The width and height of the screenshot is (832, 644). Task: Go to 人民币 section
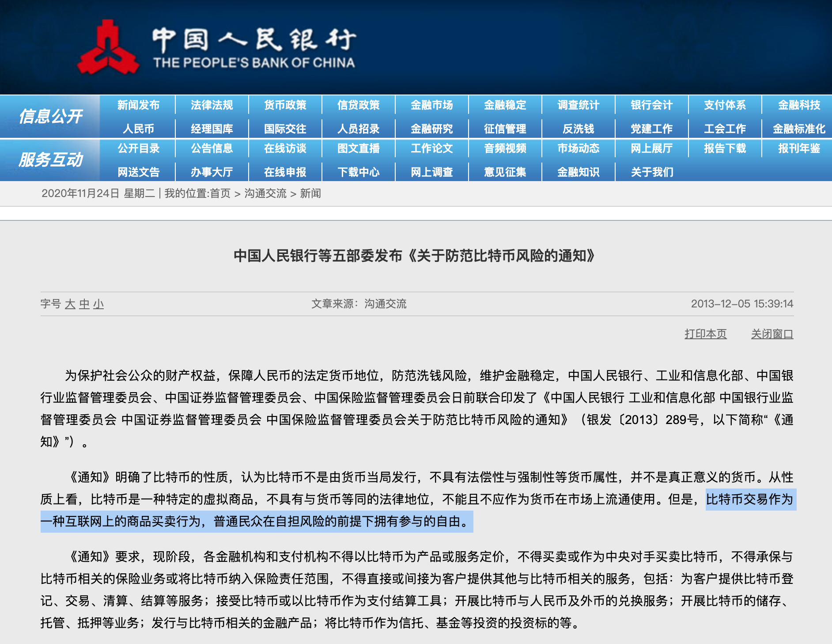tap(138, 129)
